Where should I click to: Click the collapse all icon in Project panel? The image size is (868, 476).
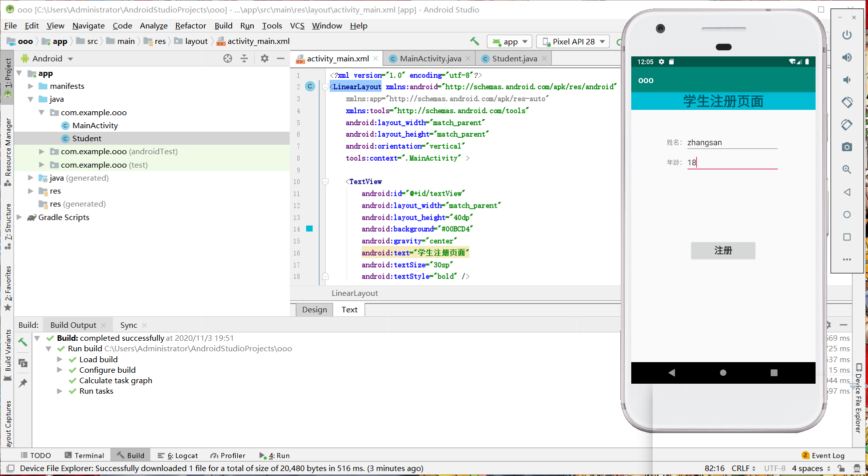pos(244,58)
